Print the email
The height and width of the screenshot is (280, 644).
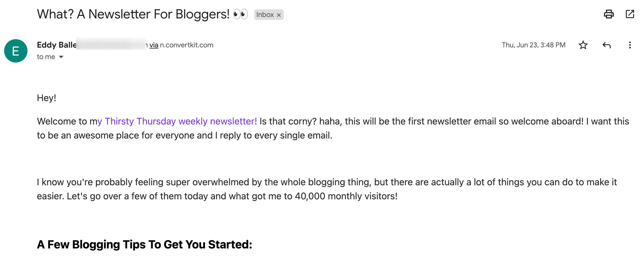click(x=609, y=14)
